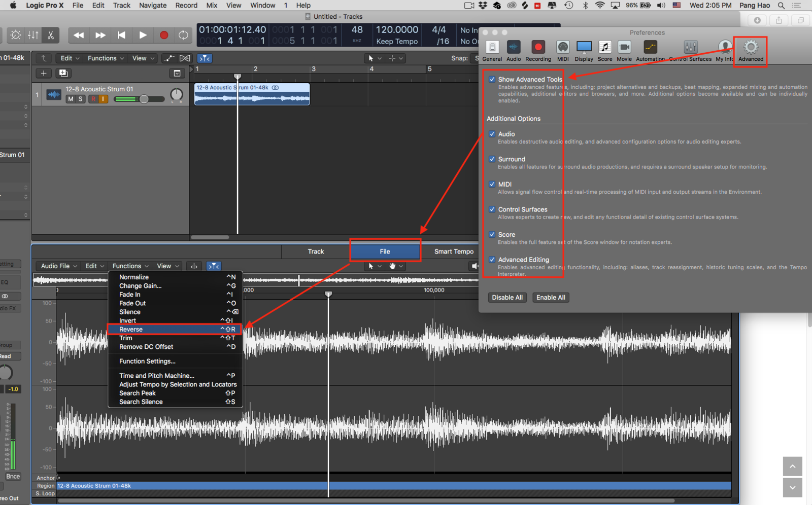The width and height of the screenshot is (812, 505).
Task: Toggle Show Automation button in tracks toolbar
Action: pos(169,58)
